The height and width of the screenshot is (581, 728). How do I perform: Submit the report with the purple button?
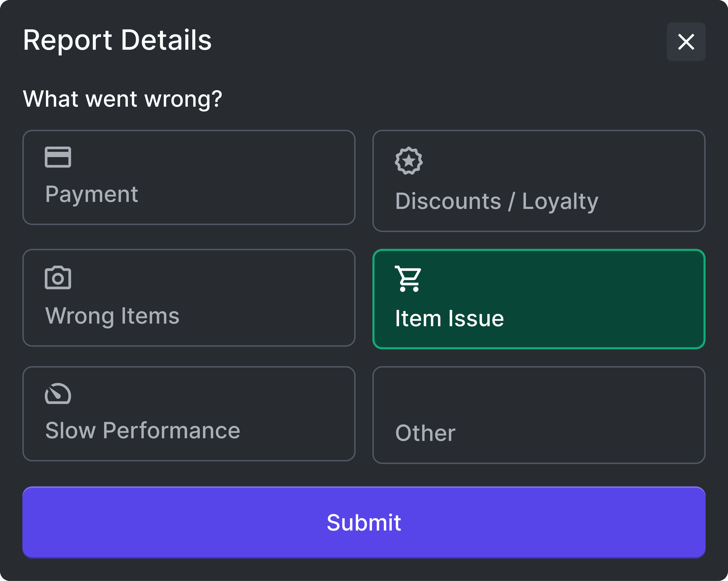[x=364, y=523]
